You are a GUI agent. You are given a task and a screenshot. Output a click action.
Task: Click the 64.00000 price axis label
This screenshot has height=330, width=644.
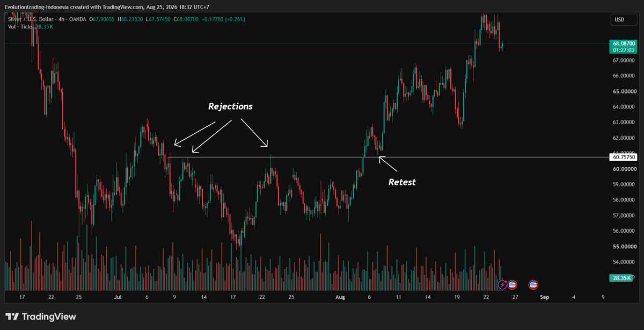click(x=623, y=107)
